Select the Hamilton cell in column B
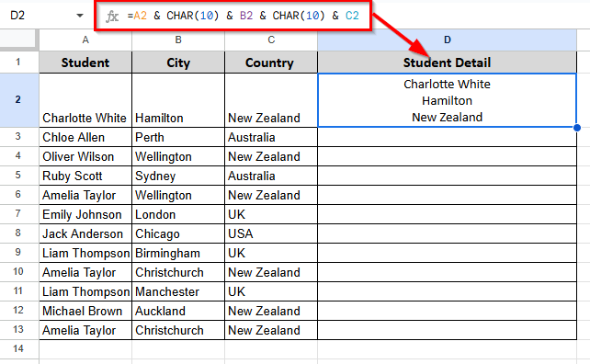This screenshot has width=590, height=364. pos(178,100)
